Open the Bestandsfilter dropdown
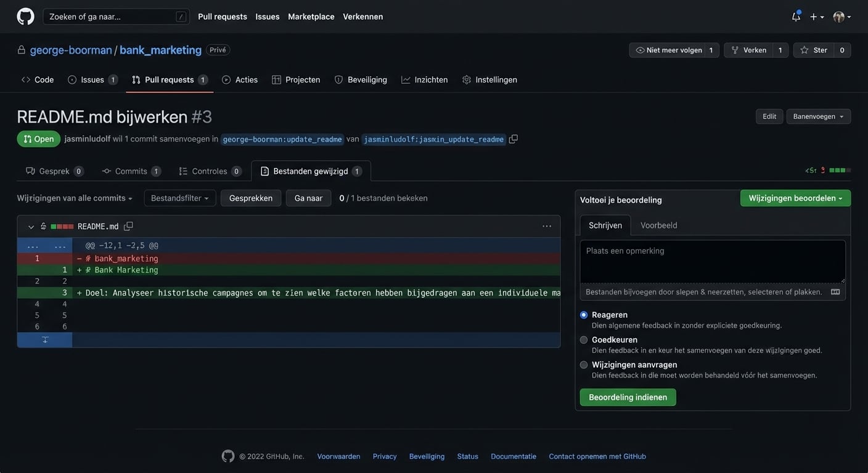 179,198
